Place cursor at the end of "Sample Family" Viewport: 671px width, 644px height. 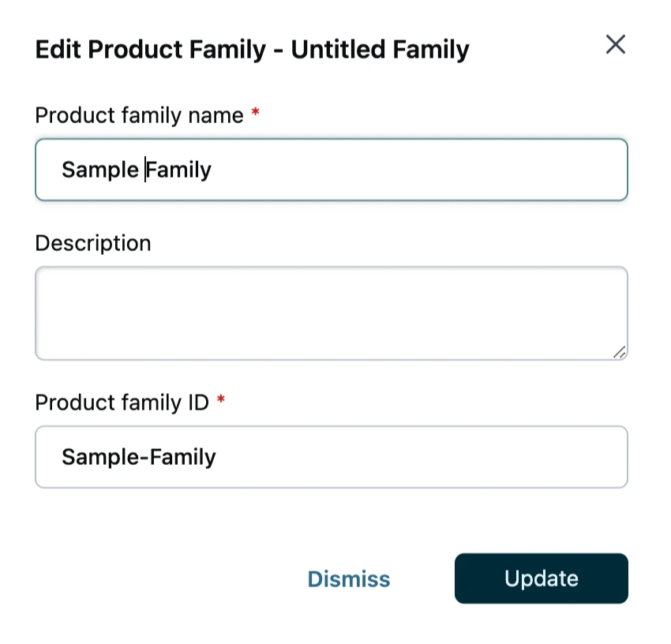[212, 170]
